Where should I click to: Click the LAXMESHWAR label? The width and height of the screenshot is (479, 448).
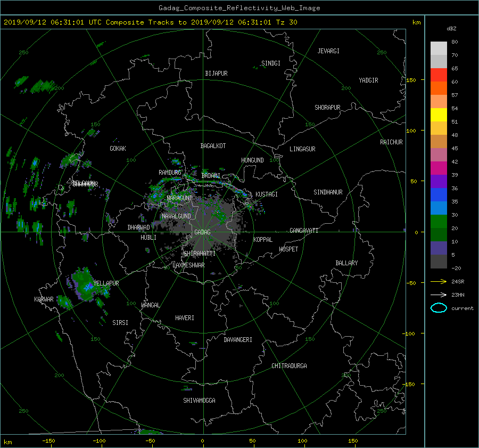coord(188,265)
